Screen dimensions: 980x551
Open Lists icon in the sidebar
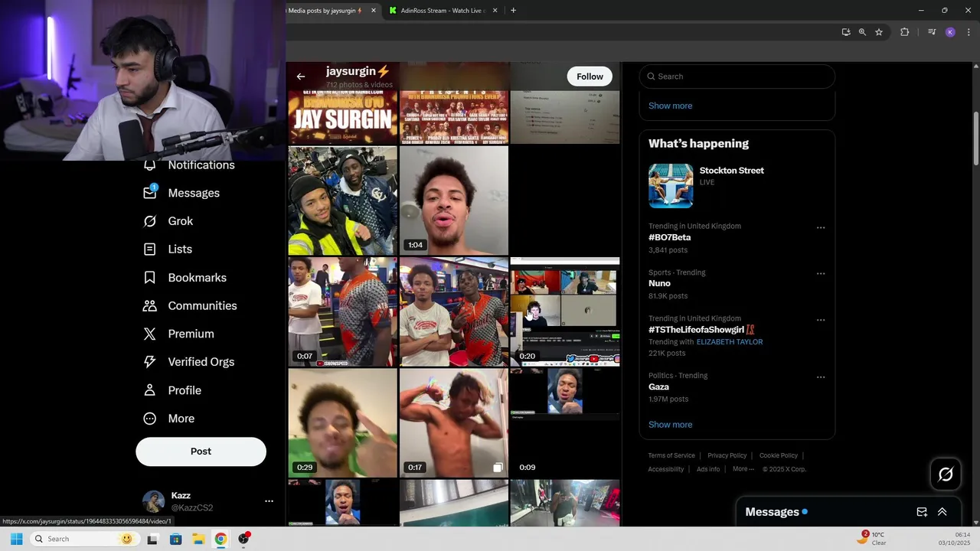[x=150, y=249]
